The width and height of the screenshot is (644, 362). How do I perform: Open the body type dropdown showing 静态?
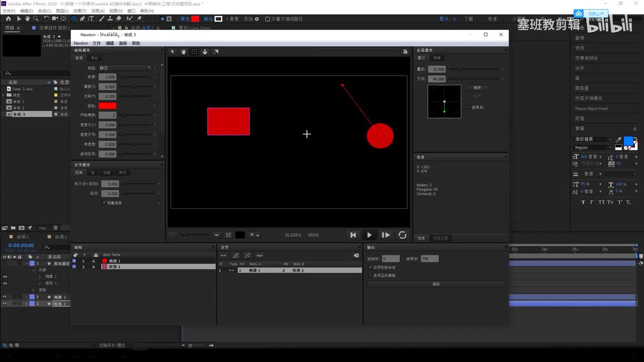coord(125,68)
